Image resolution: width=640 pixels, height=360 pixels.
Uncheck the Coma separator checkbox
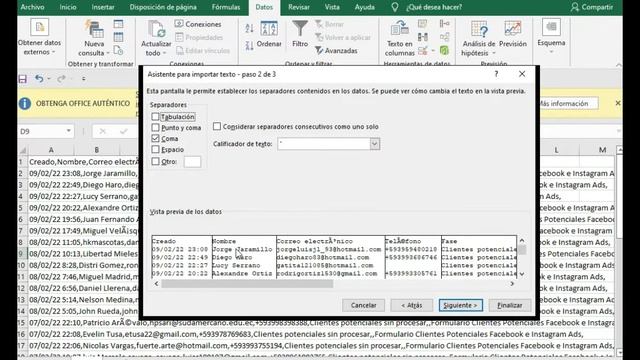pos(155,138)
